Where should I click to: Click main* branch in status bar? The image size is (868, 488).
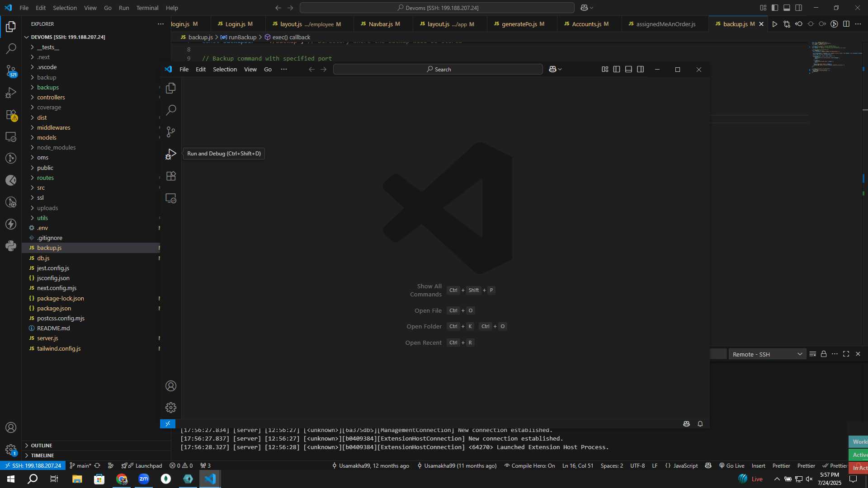point(80,466)
